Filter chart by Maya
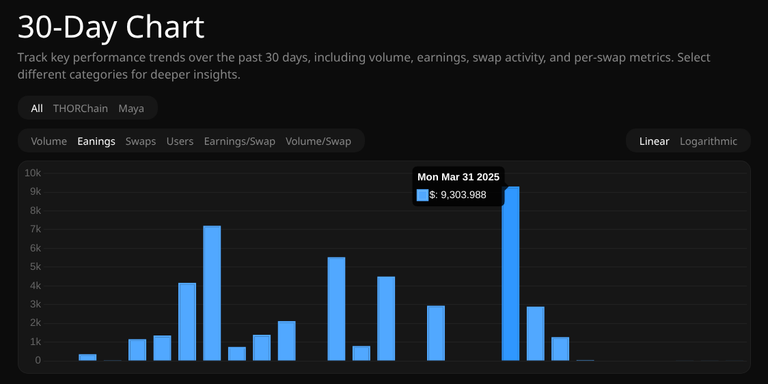The height and width of the screenshot is (384, 768). click(131, 108)
